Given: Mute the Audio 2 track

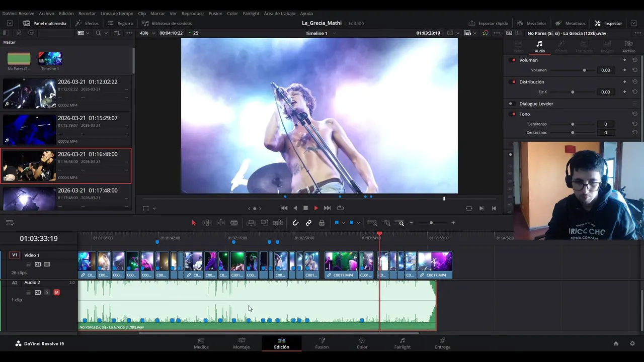Looking at the screenshot, I should (56, 292).
